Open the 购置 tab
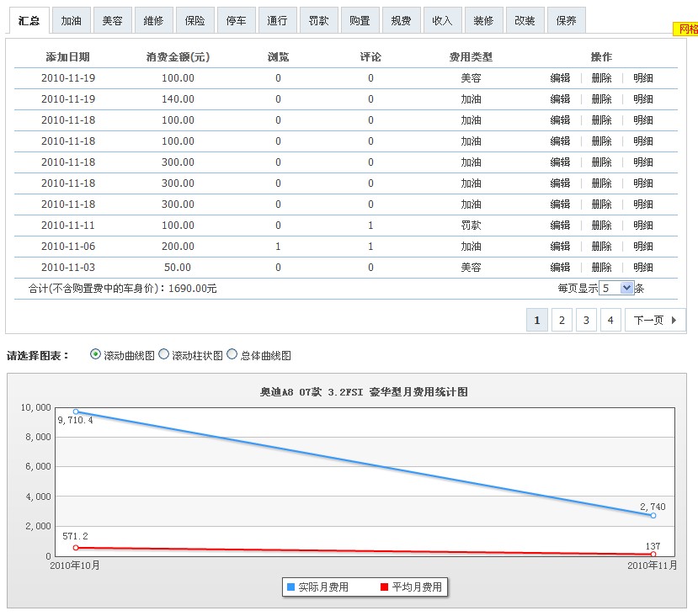Screen dimensions: 698x616 coord(360,19)
